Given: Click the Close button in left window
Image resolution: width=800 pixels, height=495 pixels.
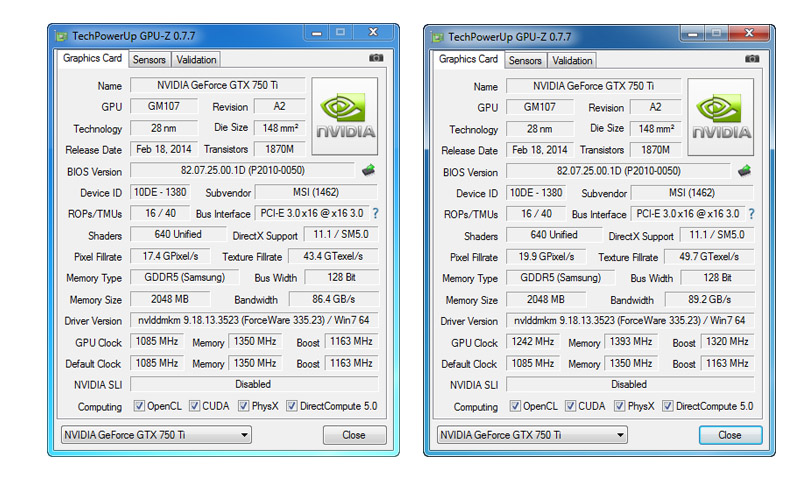Looking at the screenshot, I should point(354,435).
